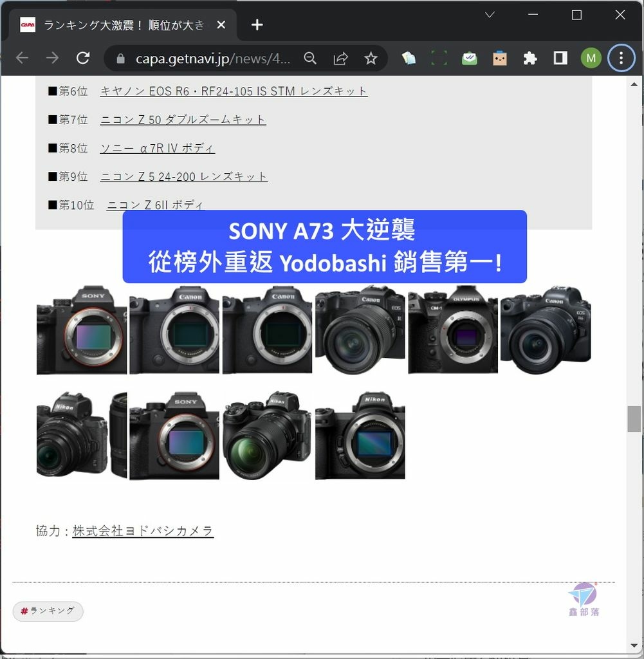View site security lock information
The height and width of the screenshot is (659, 644).
[120, 59]
